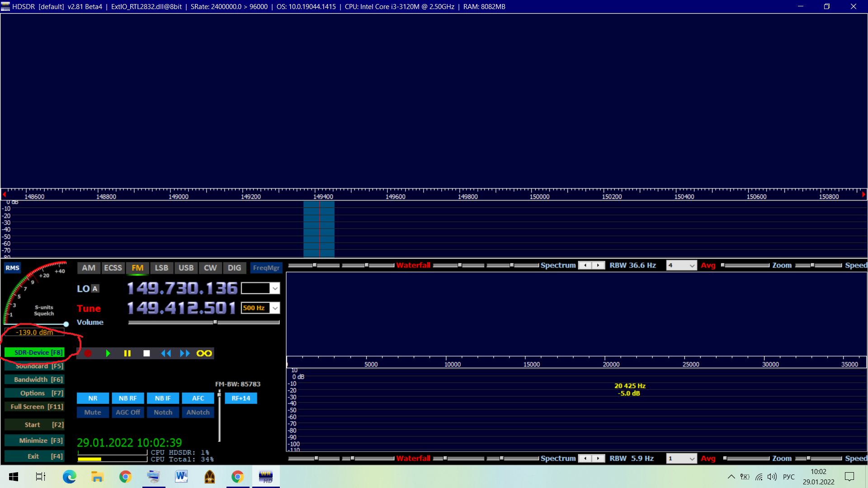Image resolution: width=868 pixels, height=488 pixels.
Task: Toggle the yellow loop playback icon
Action: pos(204,353)
